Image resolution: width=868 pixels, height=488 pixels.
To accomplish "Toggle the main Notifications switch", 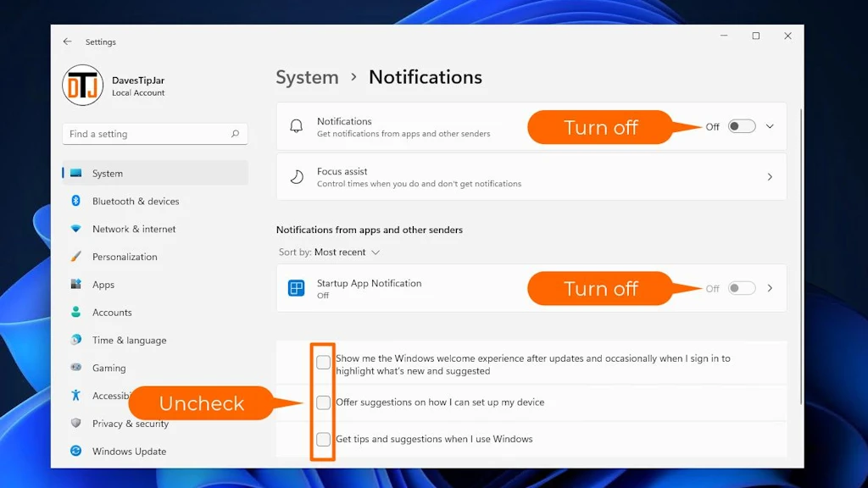I will coord(741,126).
